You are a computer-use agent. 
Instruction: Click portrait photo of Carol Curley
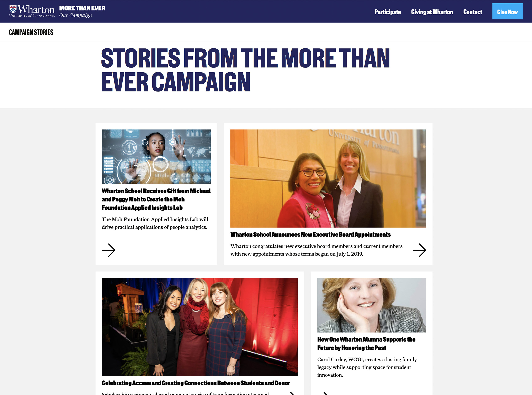click(x=372, y=305)
